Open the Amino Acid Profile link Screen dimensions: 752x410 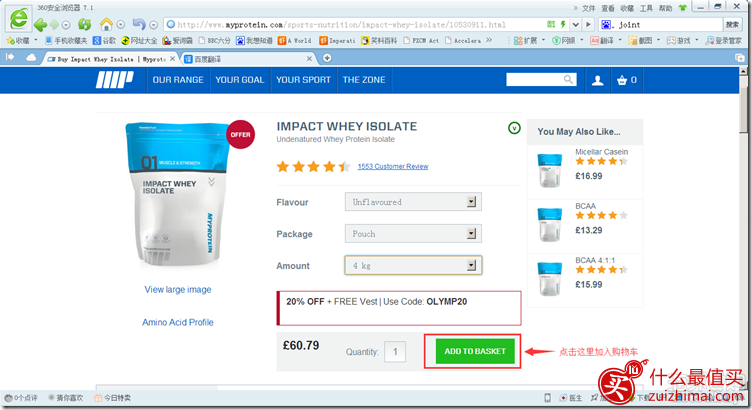click(x=178, y=322)
